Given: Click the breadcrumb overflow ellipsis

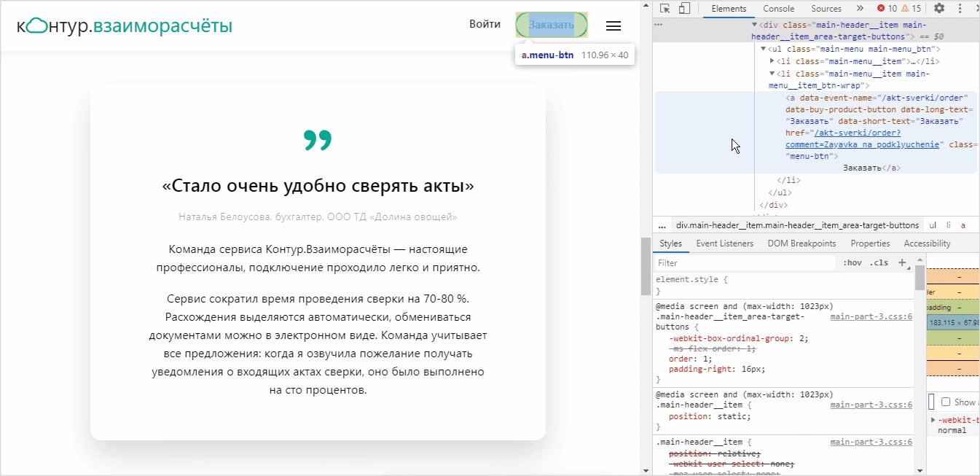Looking at the screenshot, I should coord(662,226).
